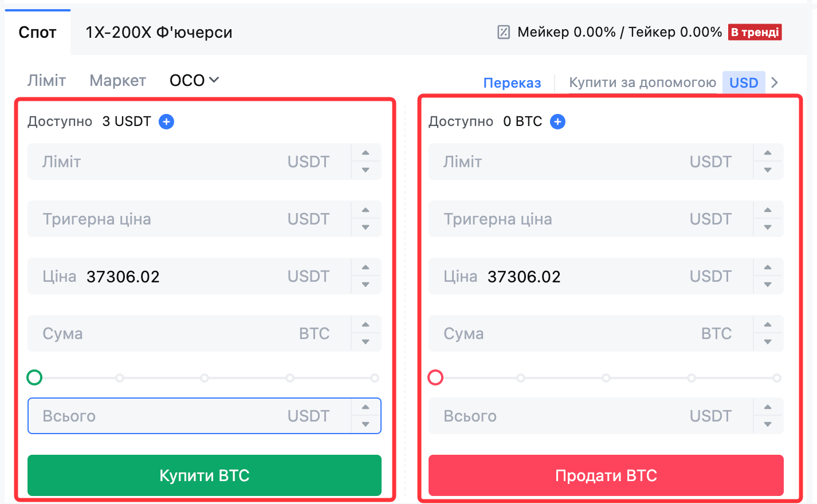Increase the buy Ліміт price with the up arrow
Viewport: 817px width, 504px height.
pos(366,153)
